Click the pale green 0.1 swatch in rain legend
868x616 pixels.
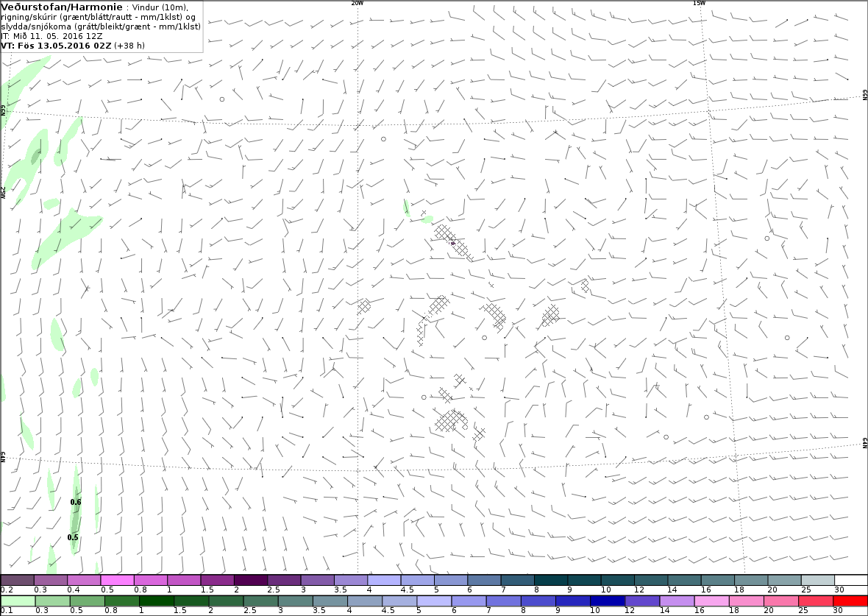coord(18,601)
